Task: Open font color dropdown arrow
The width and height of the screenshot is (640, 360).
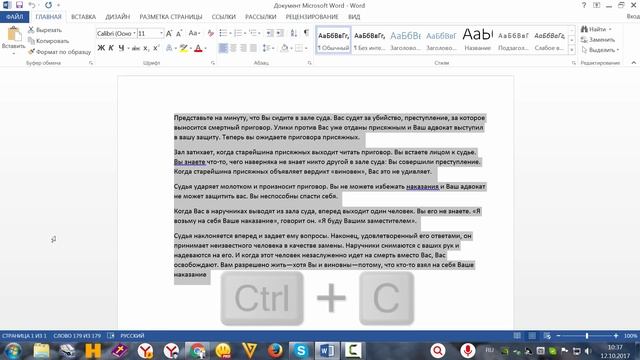Action: pyautogui.click(x=205, y=49)
